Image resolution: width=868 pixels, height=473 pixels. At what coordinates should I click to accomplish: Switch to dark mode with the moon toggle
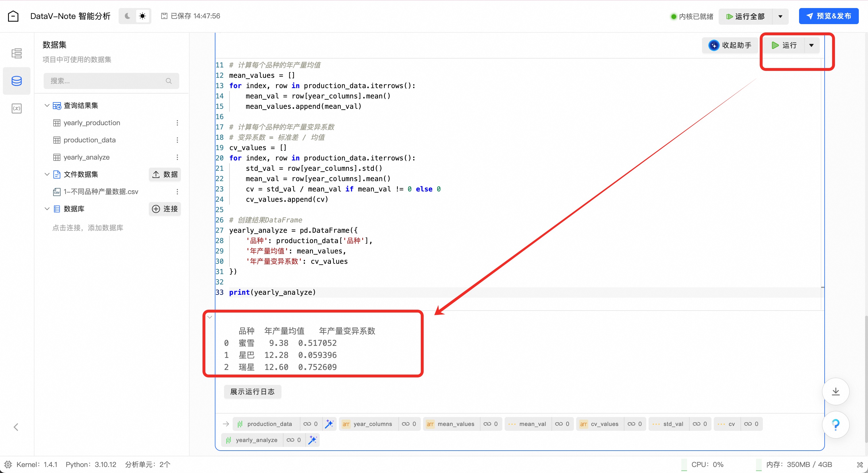tap(127, 16)
